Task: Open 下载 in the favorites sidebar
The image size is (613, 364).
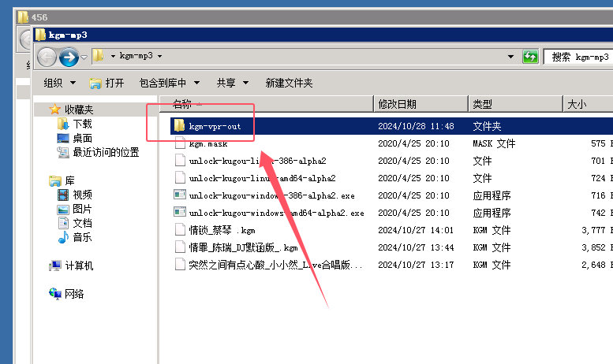Action: coord(82,124)
